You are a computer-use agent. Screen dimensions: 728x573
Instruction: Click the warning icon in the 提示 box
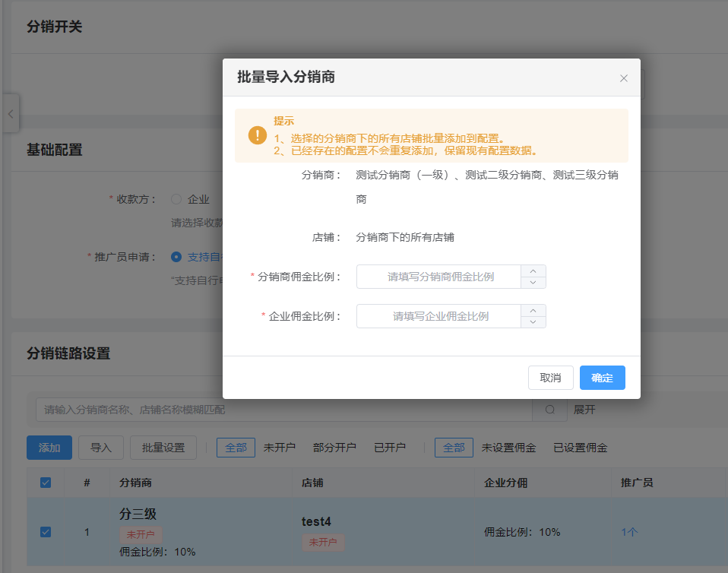pyautogui.click(x=258, y=135)
